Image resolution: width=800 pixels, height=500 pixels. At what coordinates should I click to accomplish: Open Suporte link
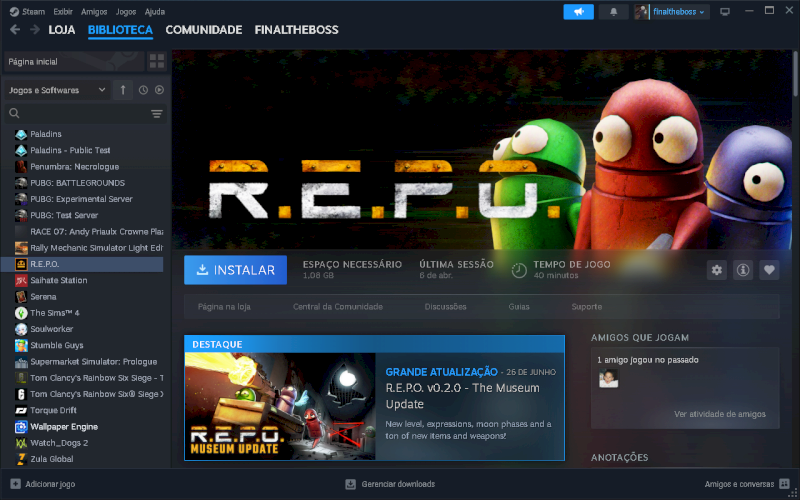point(587,307)
